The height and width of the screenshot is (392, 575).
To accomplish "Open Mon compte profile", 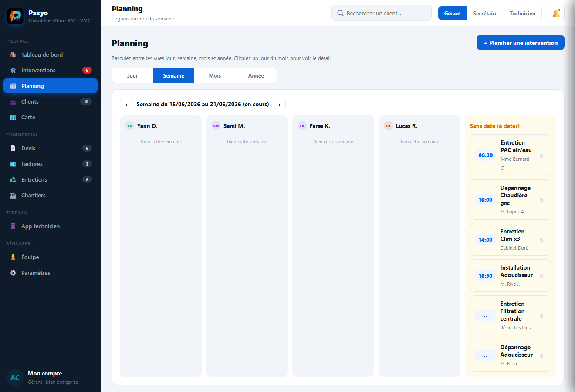I will [x=51, y=378].
